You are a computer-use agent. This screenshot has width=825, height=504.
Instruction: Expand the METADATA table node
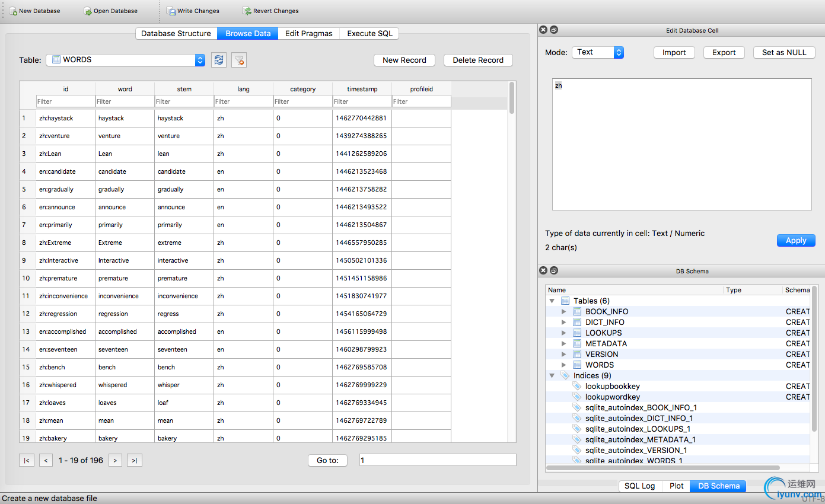click(x=564, y=344)
